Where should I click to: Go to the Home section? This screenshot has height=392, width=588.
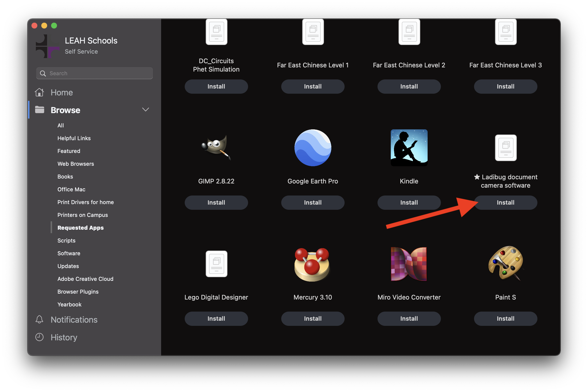pos(62,92)
